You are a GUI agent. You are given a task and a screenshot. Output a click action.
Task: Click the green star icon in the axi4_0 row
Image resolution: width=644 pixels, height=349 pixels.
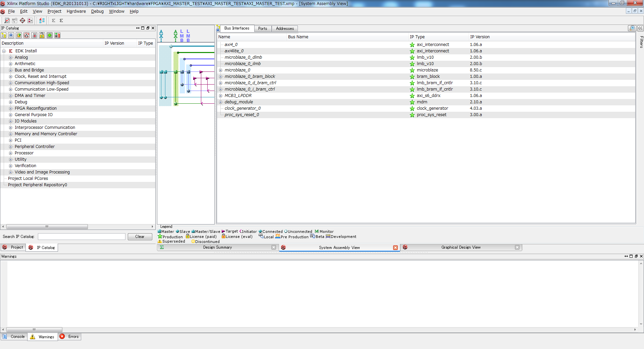(x=412, y=45)
